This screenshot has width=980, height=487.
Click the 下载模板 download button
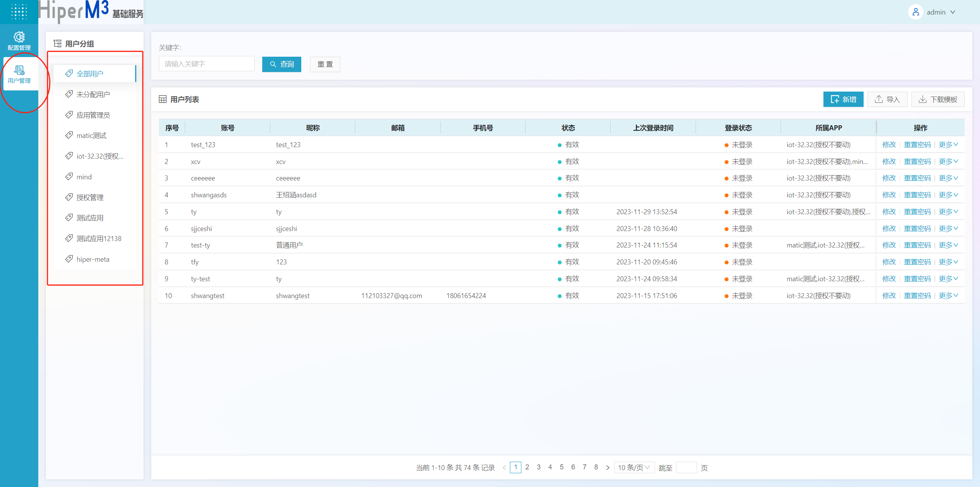(938, 100)
